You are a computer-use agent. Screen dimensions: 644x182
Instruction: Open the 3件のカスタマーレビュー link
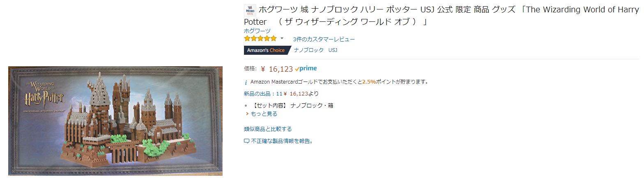324,39
